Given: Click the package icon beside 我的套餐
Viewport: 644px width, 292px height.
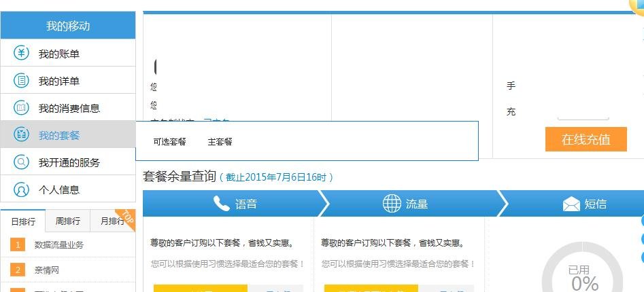Looking at the screenshot, I should (21, 134).
